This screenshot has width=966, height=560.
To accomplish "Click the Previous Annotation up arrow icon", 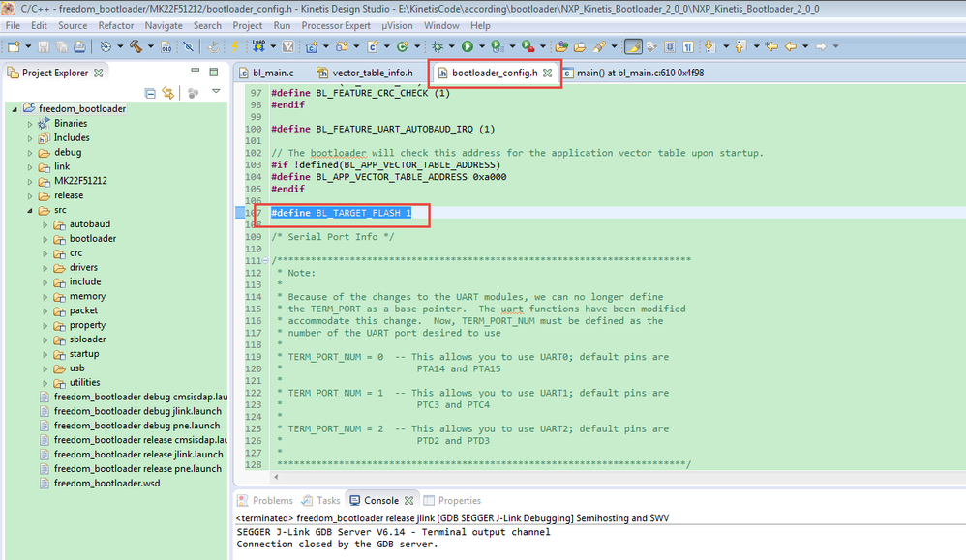I will (740, 46).
